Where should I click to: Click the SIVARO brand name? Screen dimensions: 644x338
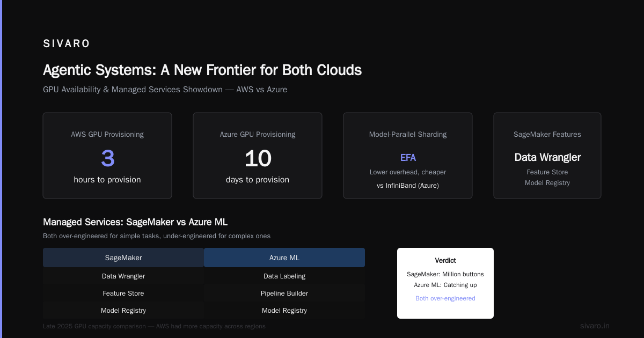pyautogui.click(x=67, y=44)
